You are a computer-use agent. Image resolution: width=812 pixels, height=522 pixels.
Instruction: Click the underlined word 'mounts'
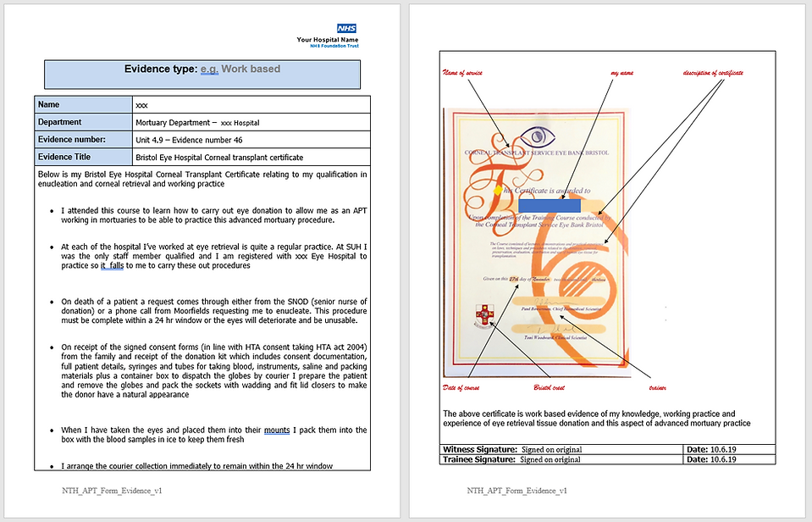[277, 430]
